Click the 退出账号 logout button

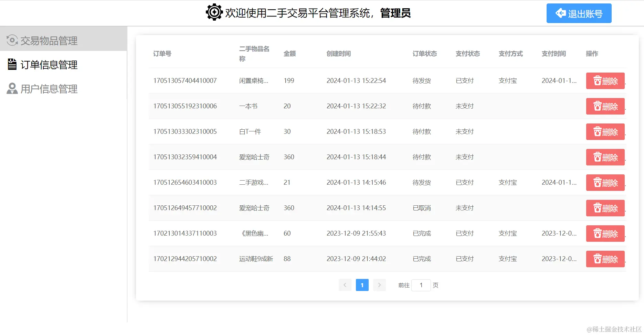pos(579,13)
